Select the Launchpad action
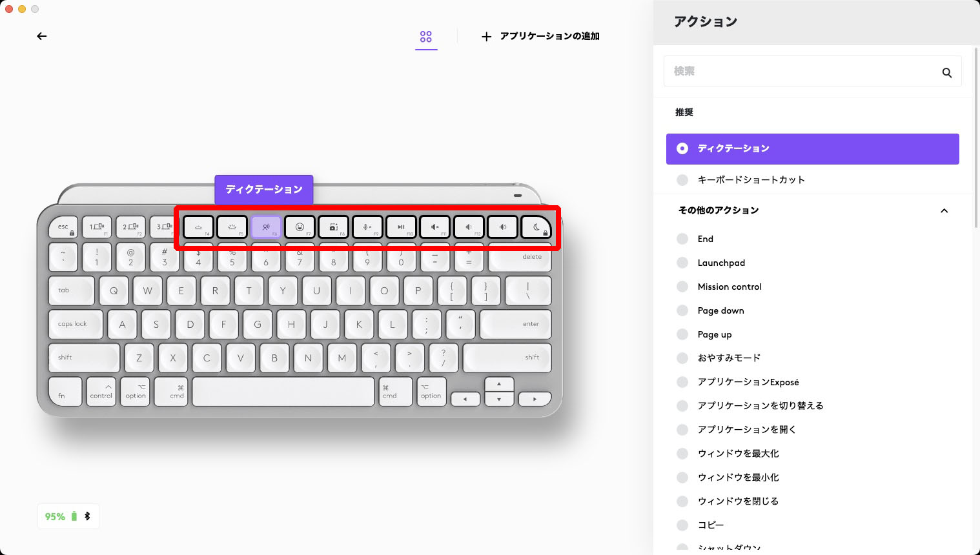 tap(721, 263)
